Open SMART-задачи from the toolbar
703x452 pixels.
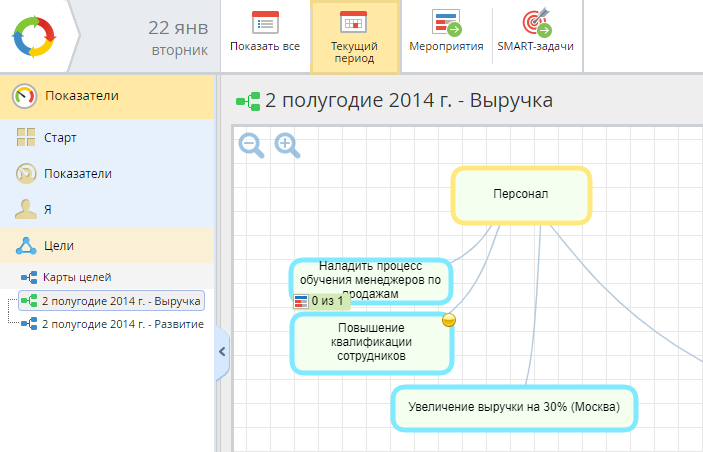point(536,36)
